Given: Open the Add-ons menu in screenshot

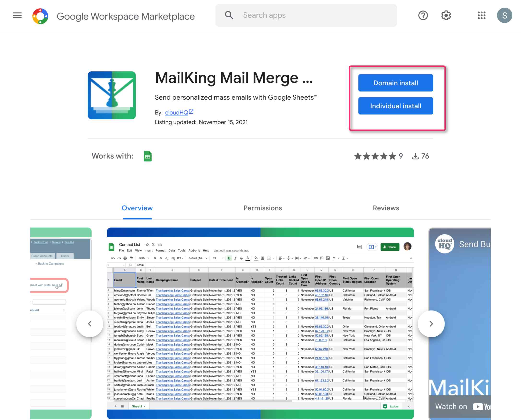Looking at the screenshot, I should (194, 250).
